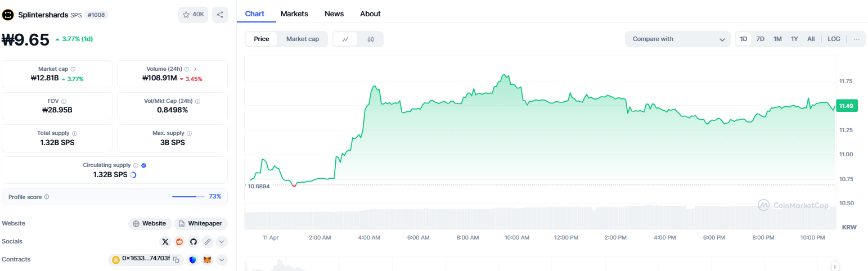Add Splintershards to watchlist via star button
This screenshot has width=868, height=271.
coord(193,15)
